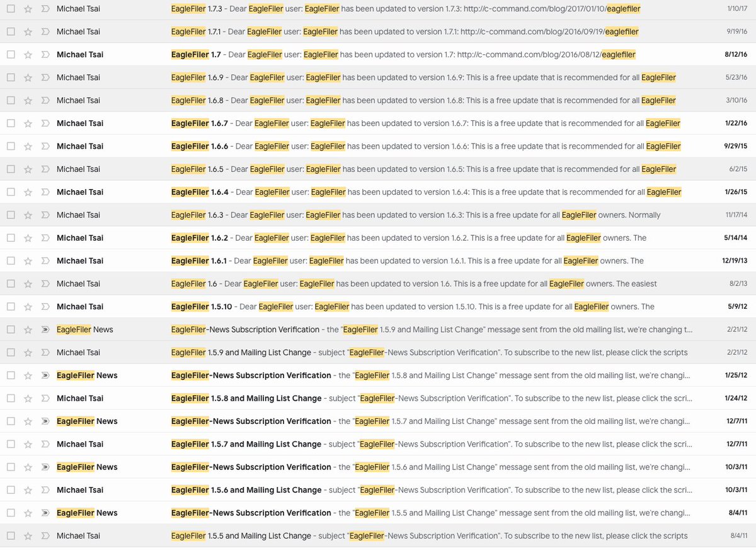Viewport: 756px width, 550px height.
Task: Star the 1.5.7 and Mailing List Change email
Action: [x=28, y=444]
